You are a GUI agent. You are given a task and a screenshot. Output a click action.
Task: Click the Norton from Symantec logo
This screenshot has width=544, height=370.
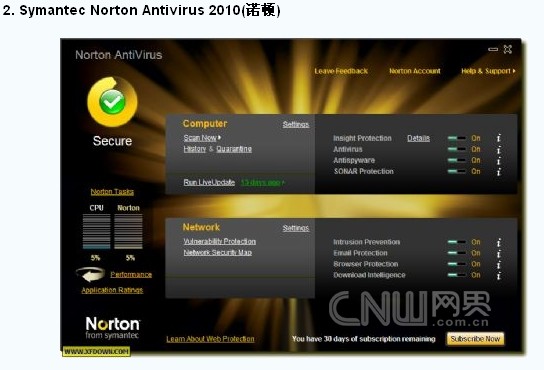tap(112, 327)
